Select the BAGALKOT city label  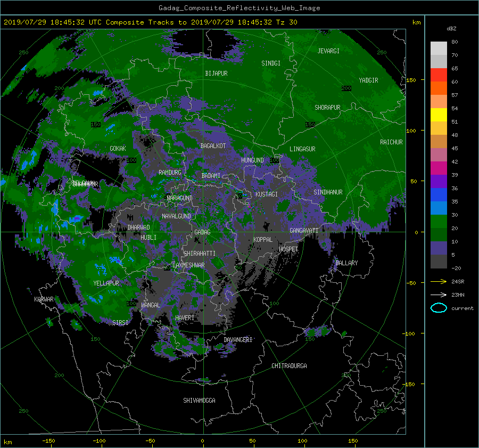click(213, 146)
